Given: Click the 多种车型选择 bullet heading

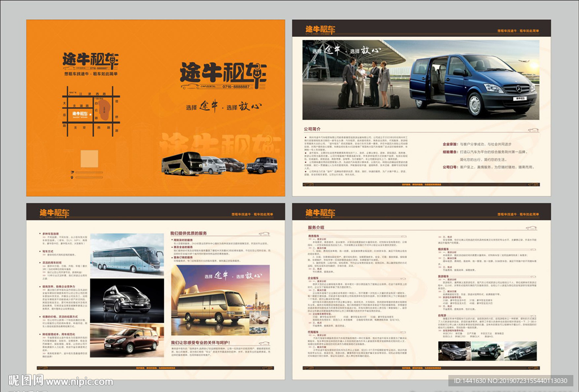Looking at the screenshot, I should point(50,234).
